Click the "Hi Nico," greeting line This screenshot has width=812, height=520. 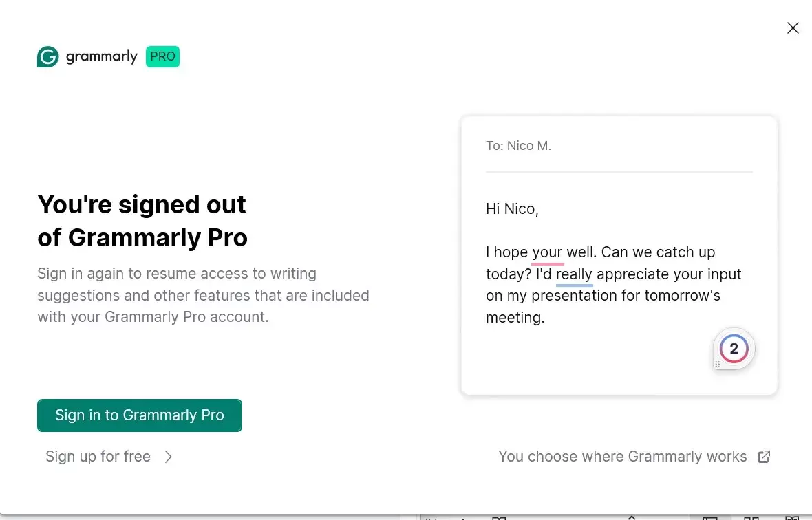(512, 209)
